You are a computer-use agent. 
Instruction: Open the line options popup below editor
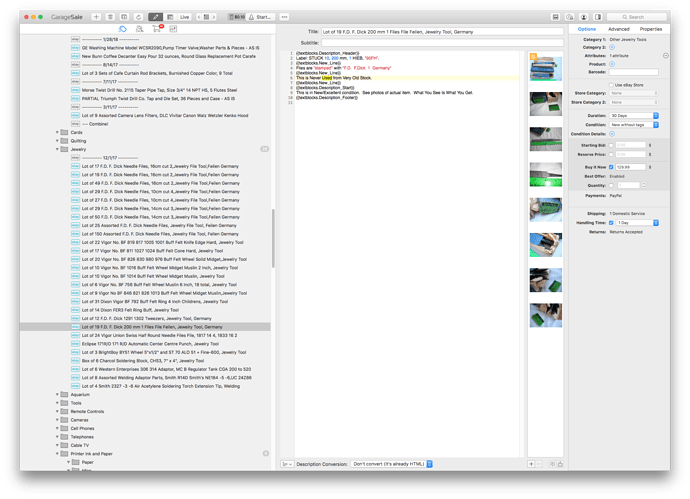(287, 464)
